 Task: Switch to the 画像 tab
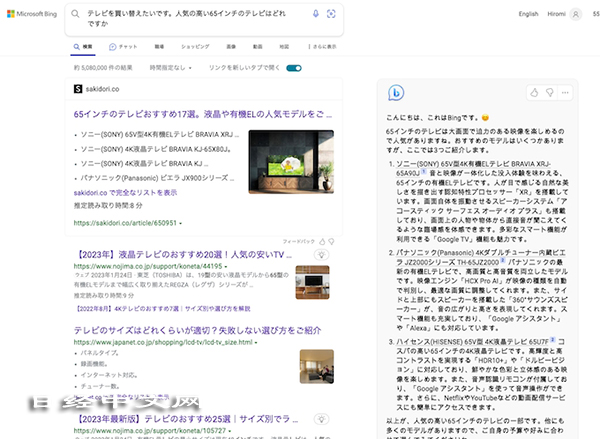coord(231,47)
